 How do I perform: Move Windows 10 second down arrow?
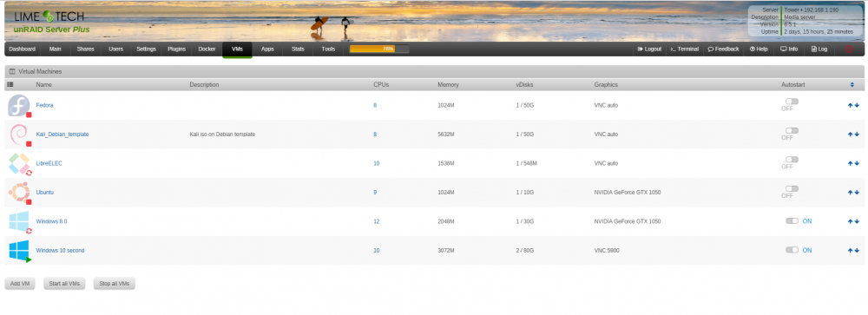click(x=857, y=250)
